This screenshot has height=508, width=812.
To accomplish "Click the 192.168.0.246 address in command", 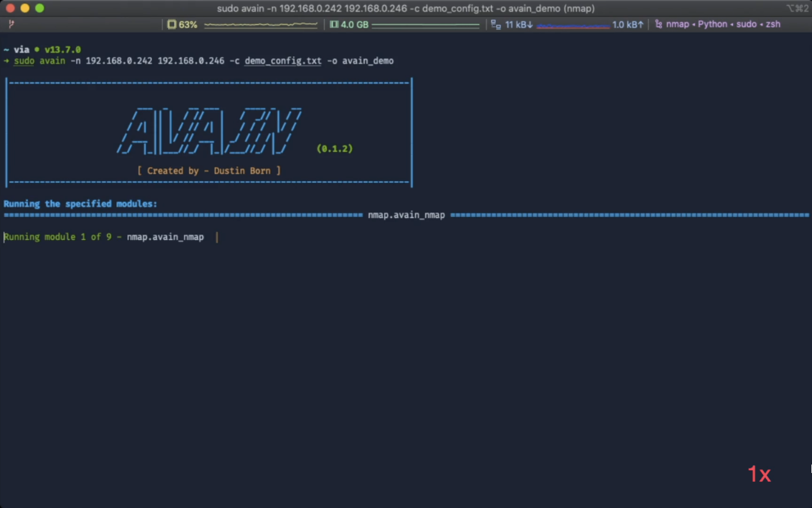I will [x=191, y=61].
